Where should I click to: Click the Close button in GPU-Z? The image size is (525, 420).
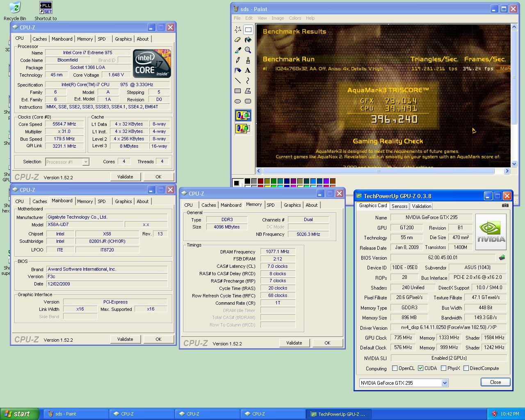[x=495, y=382]
